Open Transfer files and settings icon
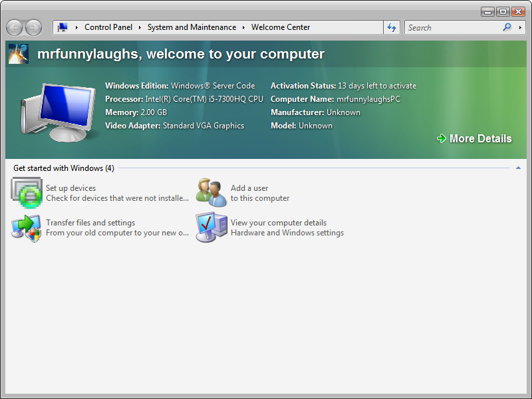The height and width of the screenshot is (399, 532). pos(26,228)
